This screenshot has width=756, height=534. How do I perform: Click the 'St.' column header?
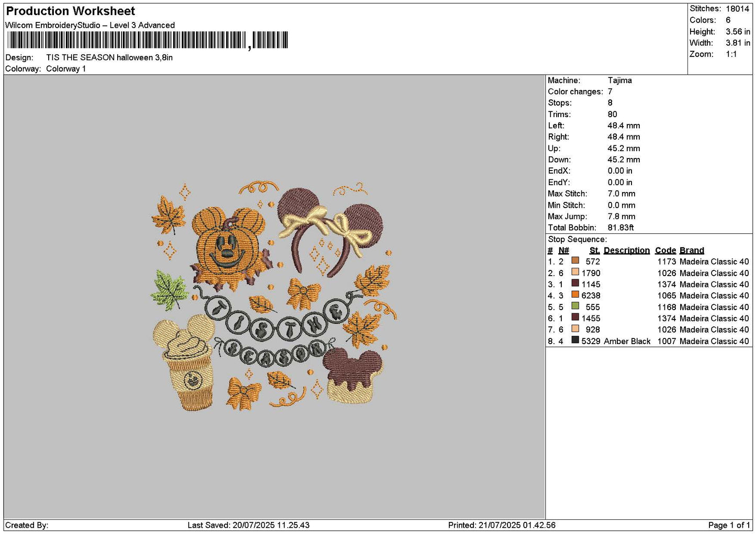pos(594,251)
